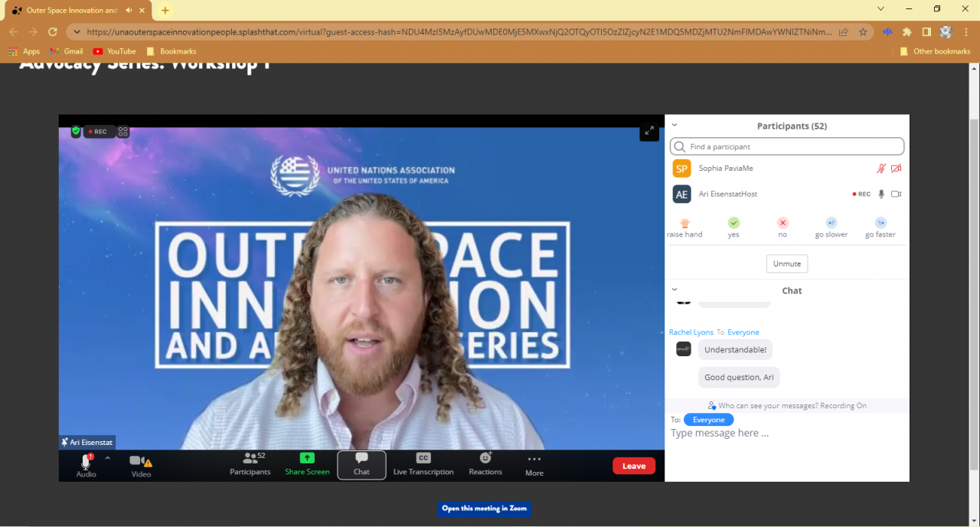
Task: Select the raise hand reaction
Action: click(x=684, y=227)
